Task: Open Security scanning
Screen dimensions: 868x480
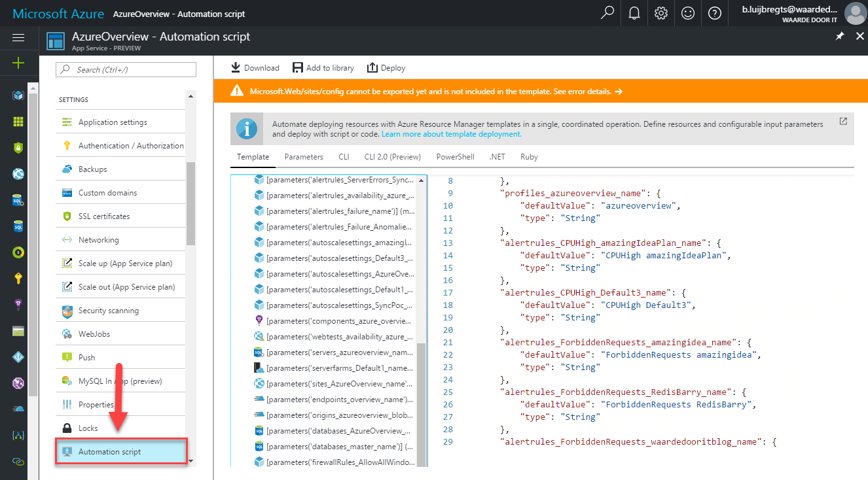Action: tap(120, 311)
